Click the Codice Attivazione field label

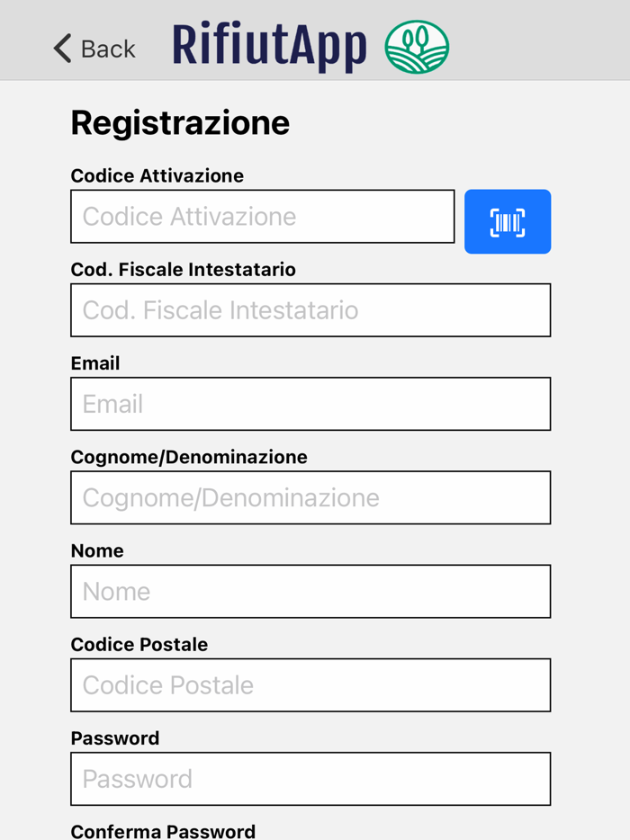pos(157,175)
